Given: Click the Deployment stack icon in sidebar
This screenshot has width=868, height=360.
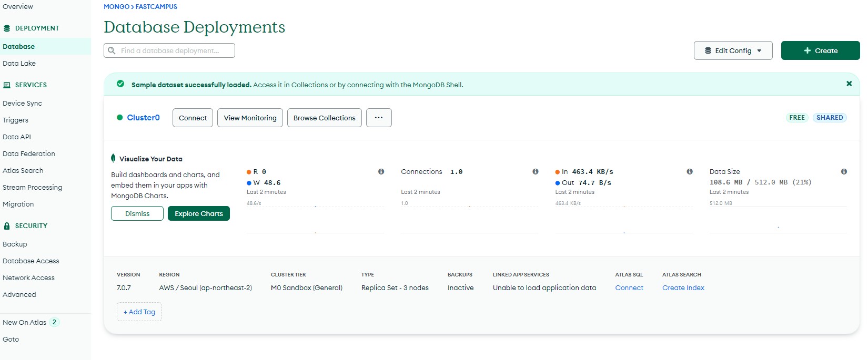Looking at the screenshot, I should [7, 28].
